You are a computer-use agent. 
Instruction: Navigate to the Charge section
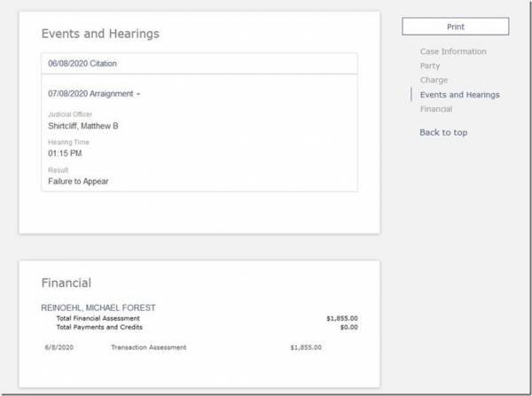click(434, 80)
